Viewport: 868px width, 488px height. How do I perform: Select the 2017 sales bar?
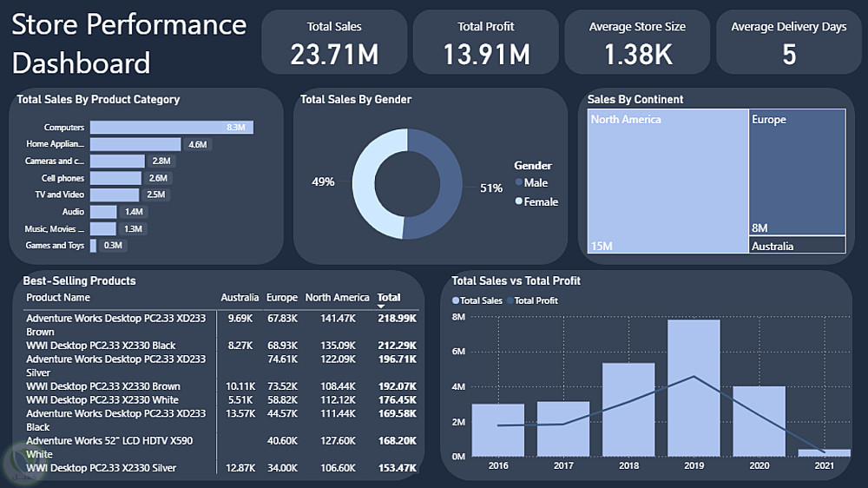click(x=563, y=429)
